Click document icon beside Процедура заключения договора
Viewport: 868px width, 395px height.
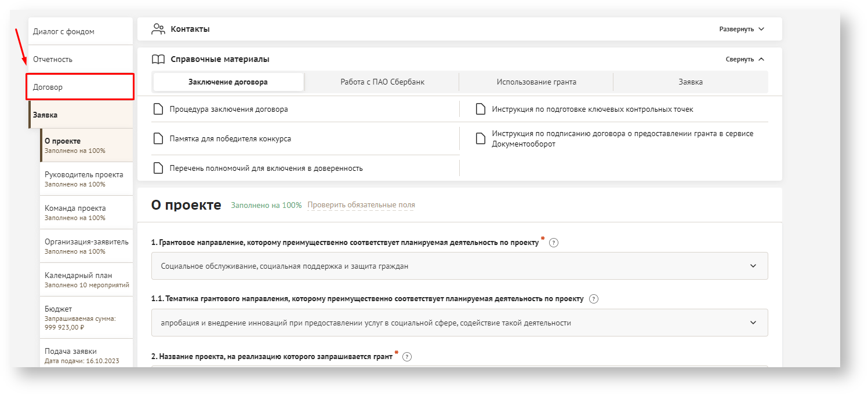[158, 109]
